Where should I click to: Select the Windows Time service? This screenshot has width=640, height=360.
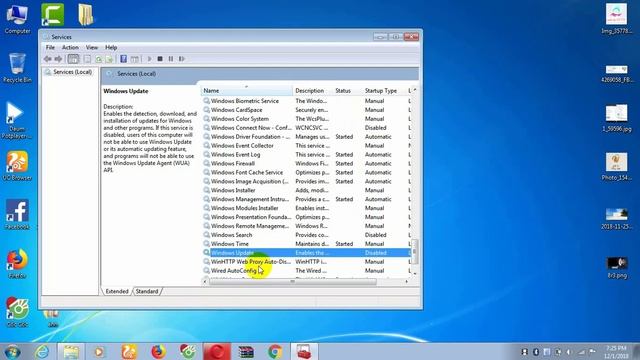[306, 244]
